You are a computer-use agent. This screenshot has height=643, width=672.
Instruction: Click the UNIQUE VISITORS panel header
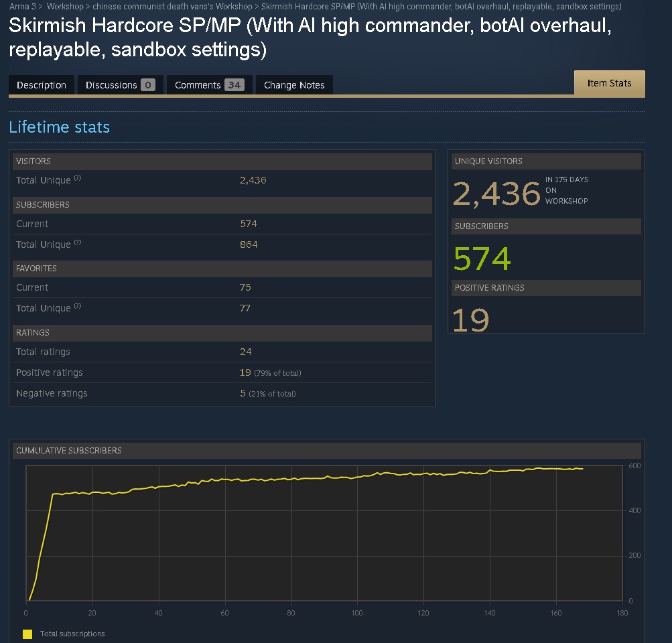(x=547, y=161)
